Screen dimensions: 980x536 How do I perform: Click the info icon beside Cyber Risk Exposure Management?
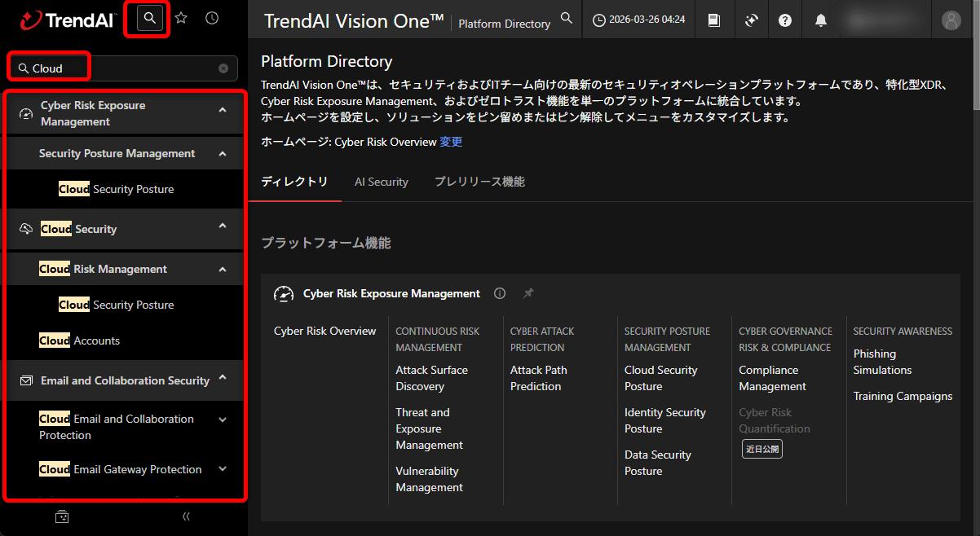(x=501, y=293)
